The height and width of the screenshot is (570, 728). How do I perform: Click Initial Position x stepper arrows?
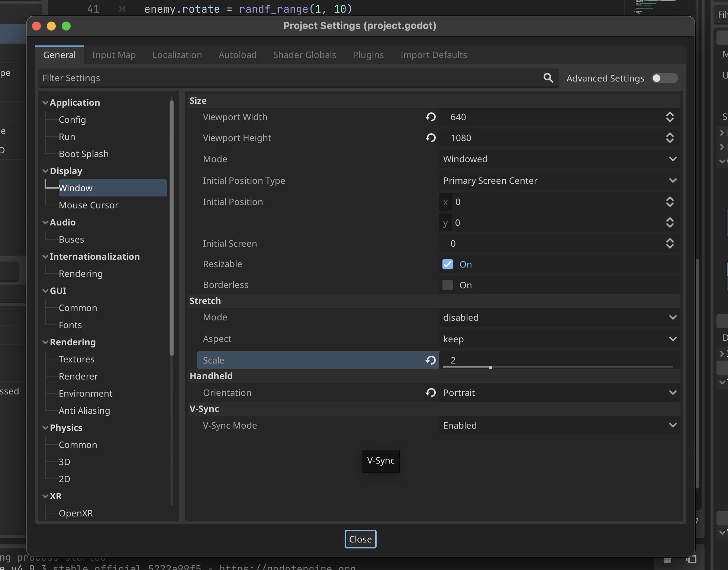[x=670, y=202]
